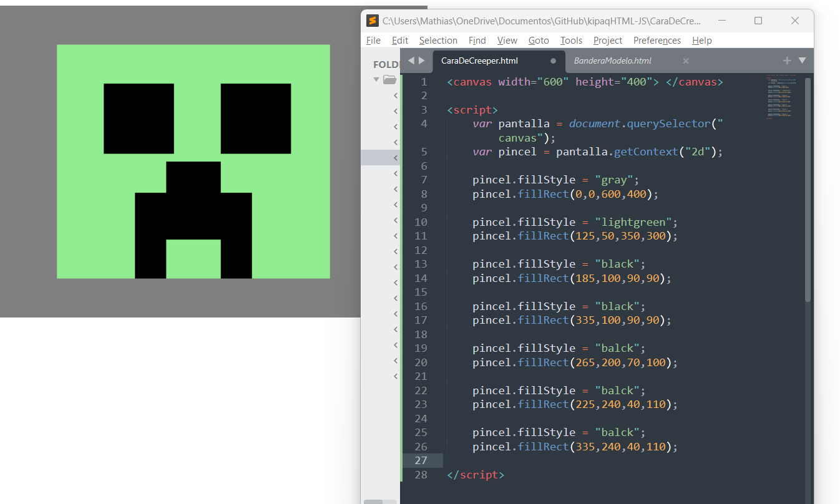Open the tab list dropdown arrow
Image resolution: width=840 pixels, height=504 pixels.
[803, 61]
